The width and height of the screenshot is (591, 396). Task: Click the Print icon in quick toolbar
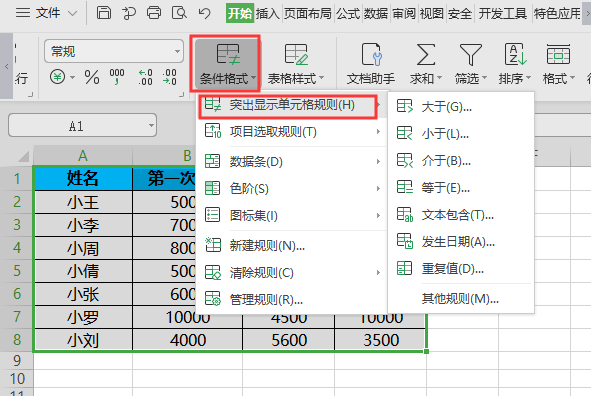[x=154, y=13]
